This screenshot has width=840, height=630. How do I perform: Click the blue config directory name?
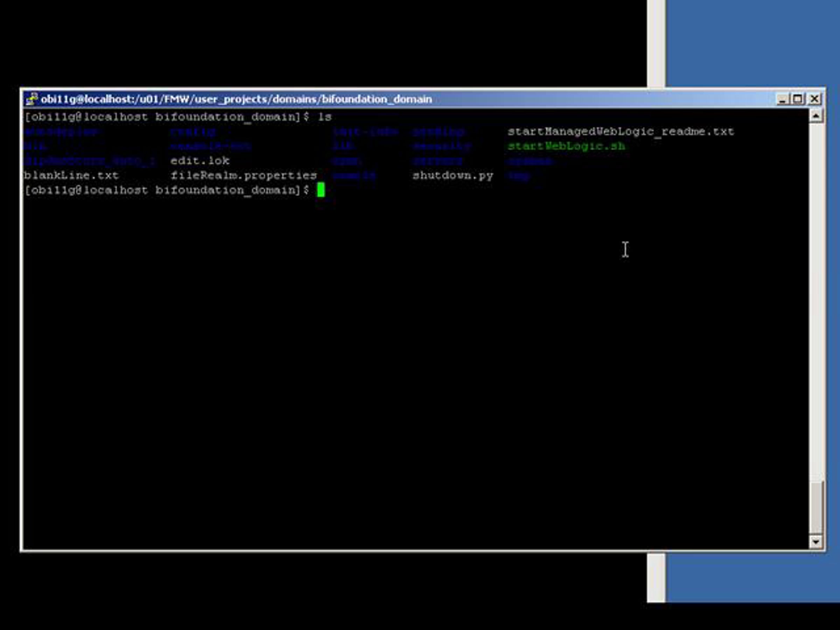193,132
